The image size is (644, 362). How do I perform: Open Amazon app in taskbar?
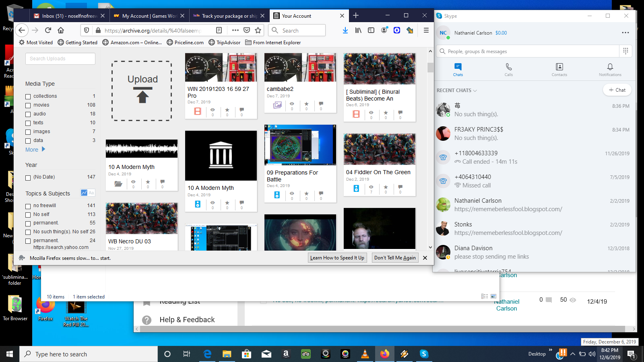pos(286,354)
